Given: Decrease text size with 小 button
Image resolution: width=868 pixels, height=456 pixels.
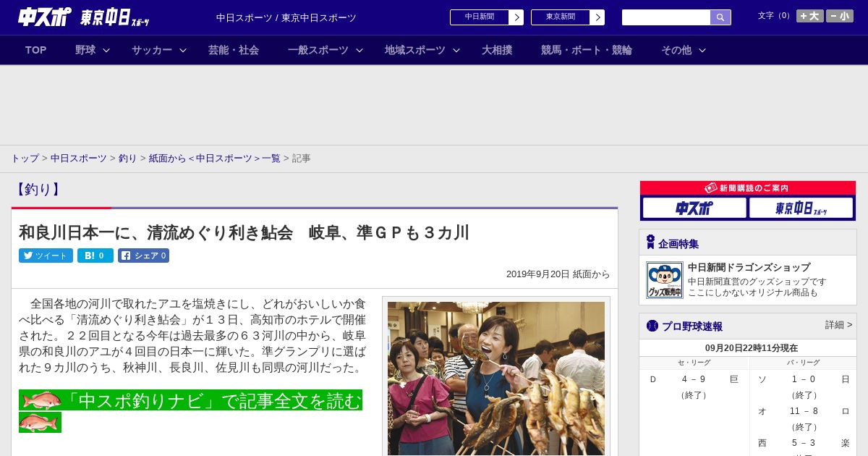Looking at the screenshot, I should point(840,16).
